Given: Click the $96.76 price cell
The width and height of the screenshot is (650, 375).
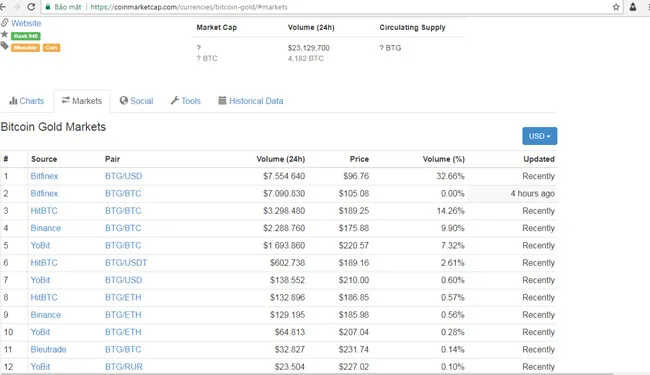Looking at the screenshot, I should click(x=356, y=176).
